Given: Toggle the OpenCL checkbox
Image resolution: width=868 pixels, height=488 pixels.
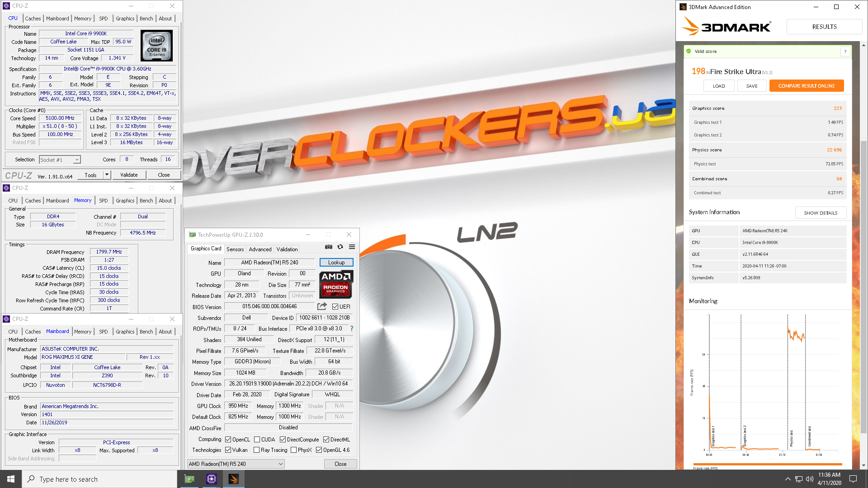Looking at the screenshot, I should click(x=228, y=440).
